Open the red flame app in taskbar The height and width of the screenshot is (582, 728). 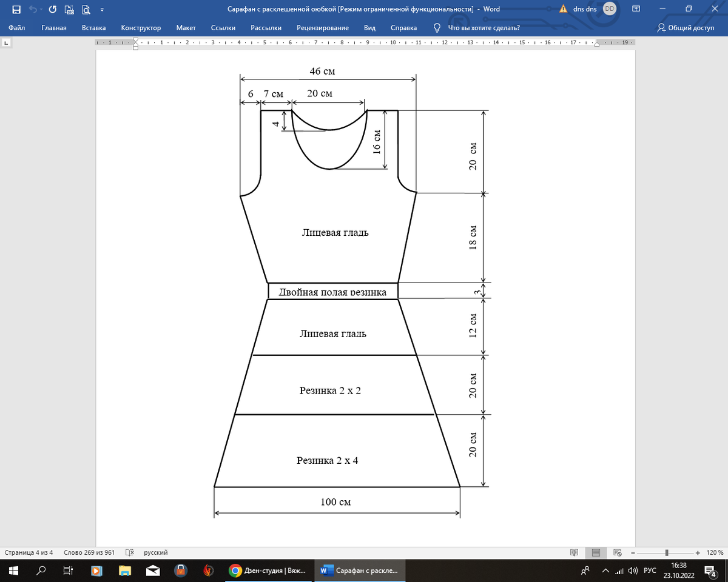208,570
